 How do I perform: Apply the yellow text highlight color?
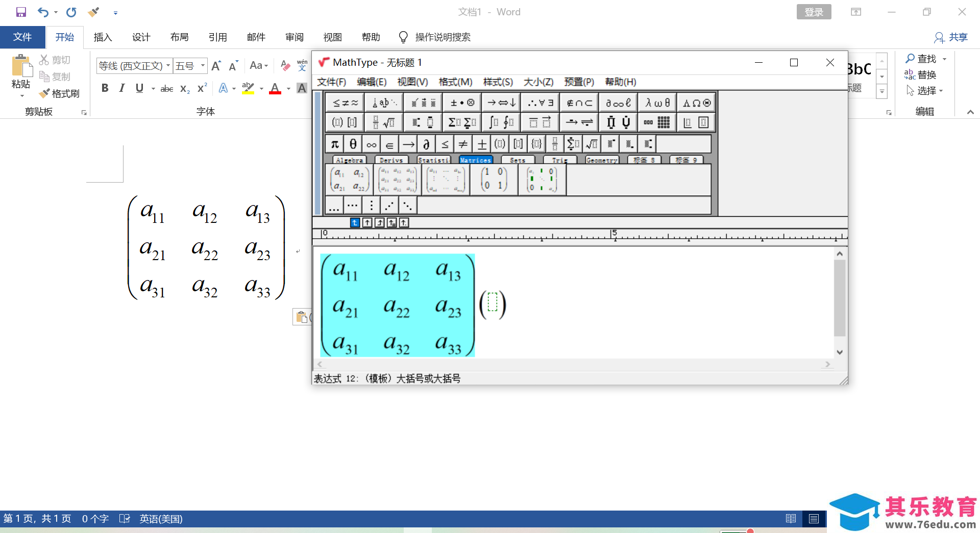[x=248, y=88]
